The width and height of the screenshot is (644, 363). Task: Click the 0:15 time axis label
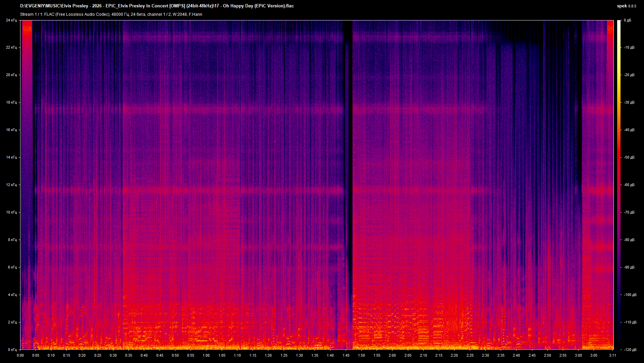(67, 355)
